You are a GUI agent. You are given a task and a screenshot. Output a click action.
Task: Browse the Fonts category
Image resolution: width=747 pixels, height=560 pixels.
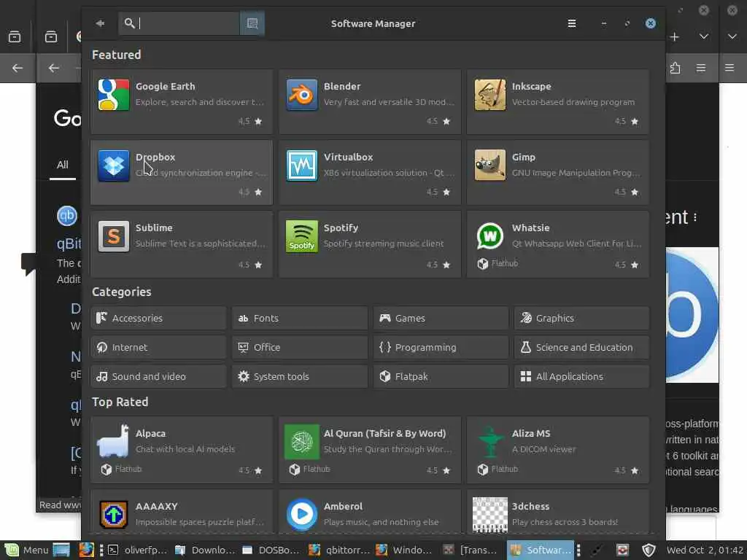(x=300, y=318)
